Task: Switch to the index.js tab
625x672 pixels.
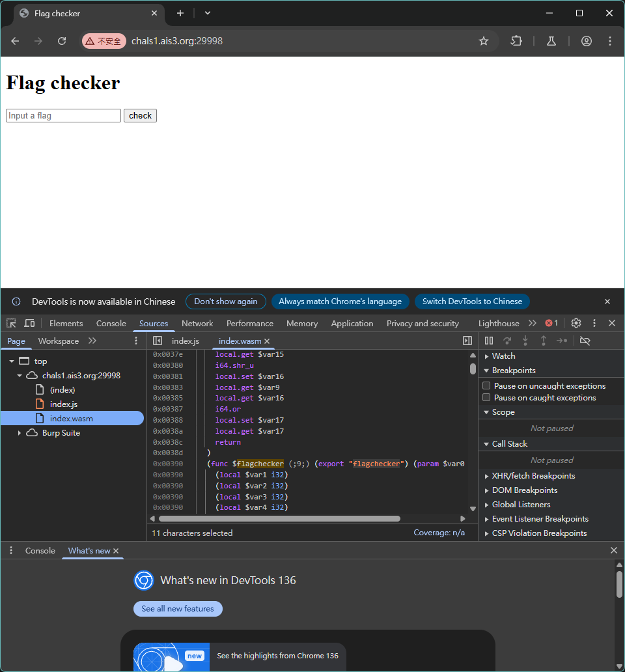Action: pos(184,341)
